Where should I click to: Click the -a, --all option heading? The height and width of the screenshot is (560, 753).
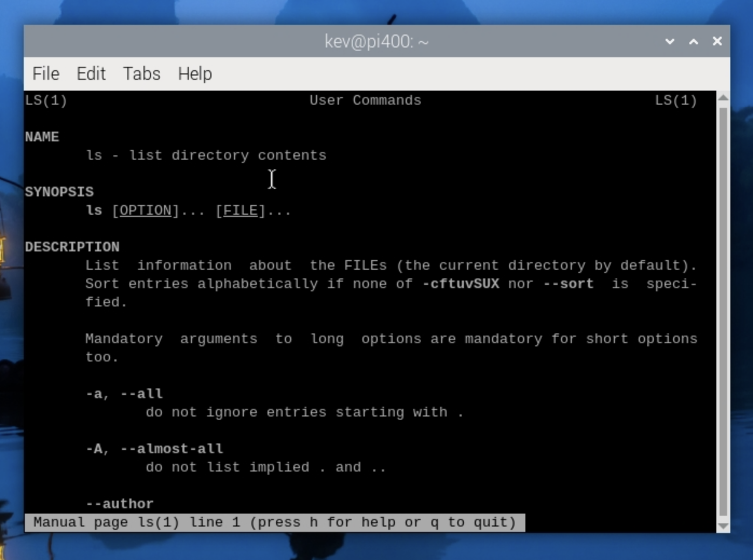tap(124, 393)
